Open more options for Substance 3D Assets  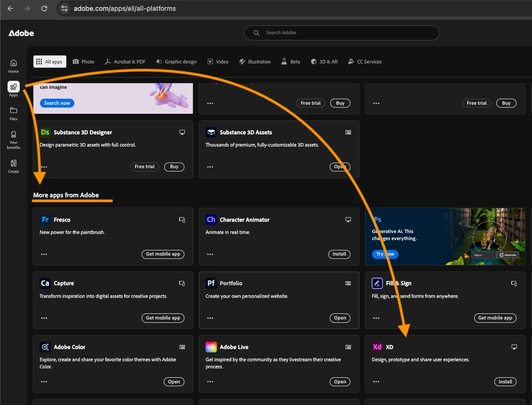point(210,167)
